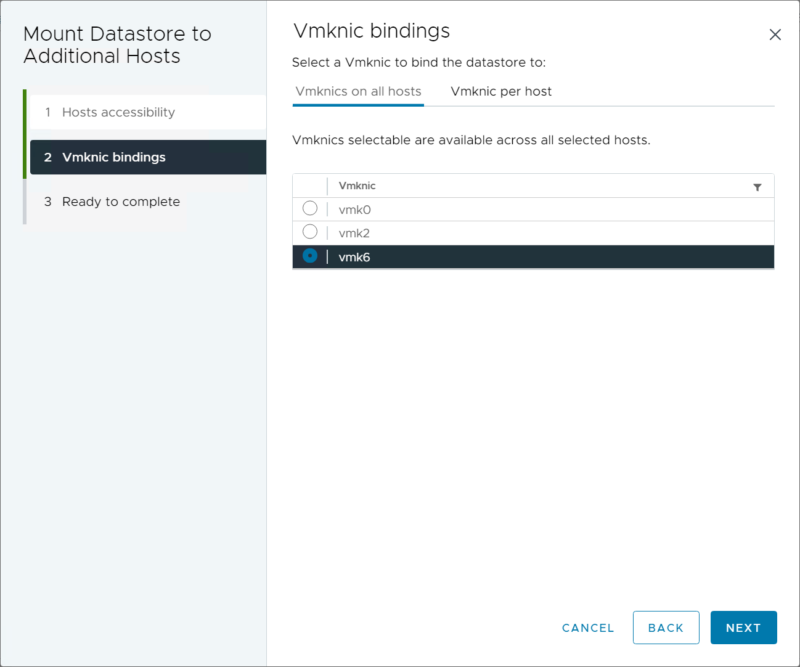Click the Mount Datastore to Additional Hosts title
The image size is (800, 667).
pyautogui.click(x=117, y=45)
